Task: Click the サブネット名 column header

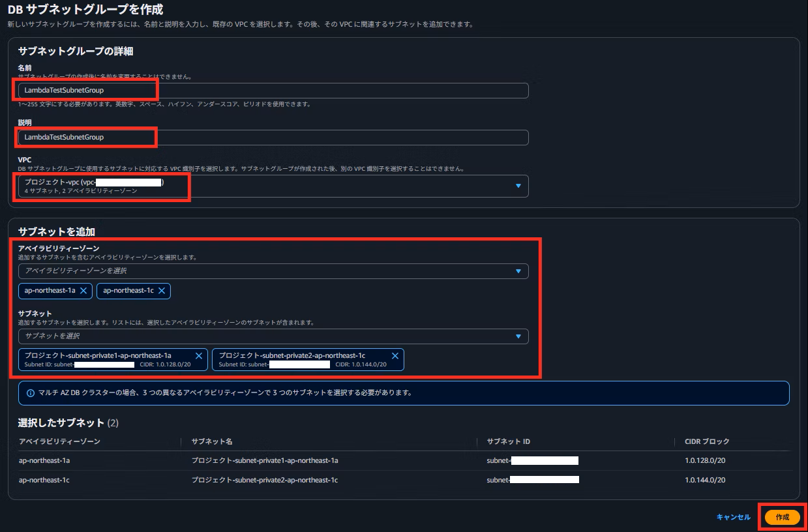Action: [x=212, y=442]
